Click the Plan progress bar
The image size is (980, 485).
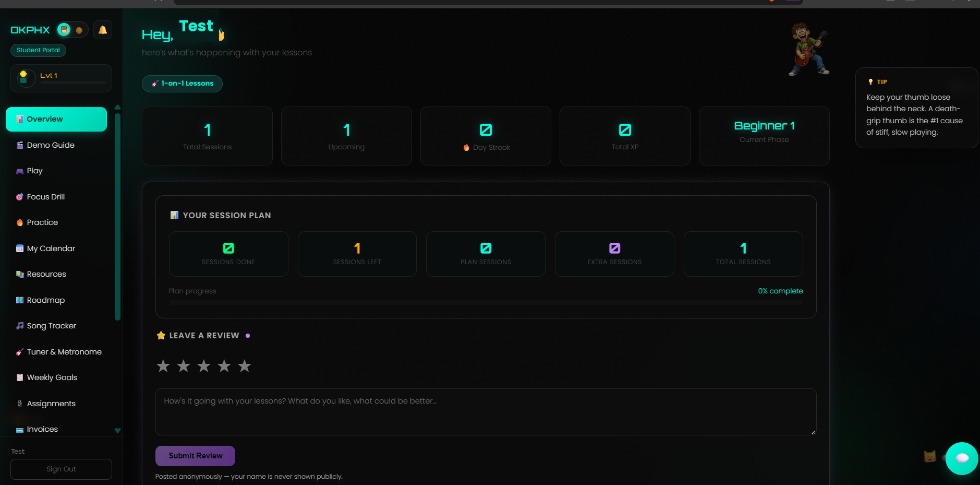pyautogui.click(x=486, y=302)
